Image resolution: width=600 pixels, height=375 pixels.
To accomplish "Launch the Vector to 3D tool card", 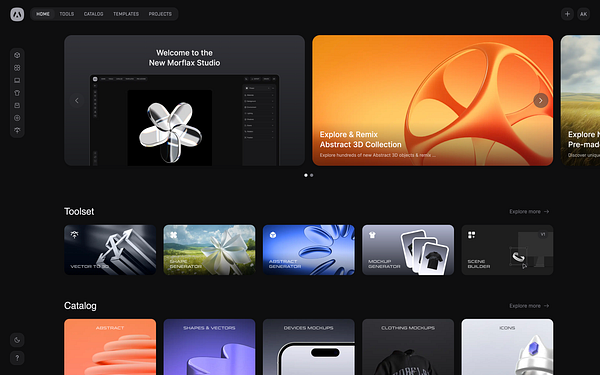I will [x=110, y=250].
